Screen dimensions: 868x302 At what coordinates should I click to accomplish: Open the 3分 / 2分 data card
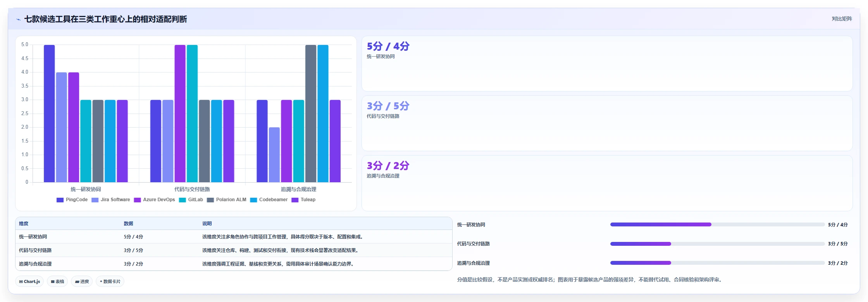(607, 183)
